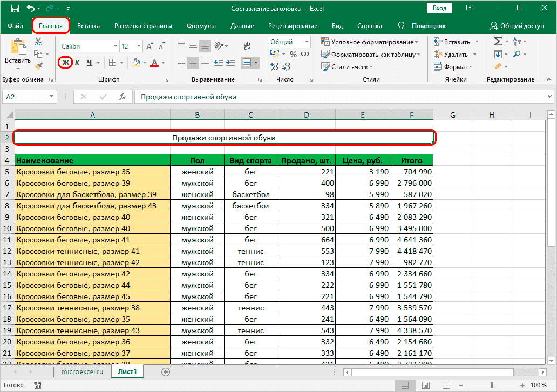Add a new sheet with plus icon
The image size is (557, 392).
(x=166, y=372)
